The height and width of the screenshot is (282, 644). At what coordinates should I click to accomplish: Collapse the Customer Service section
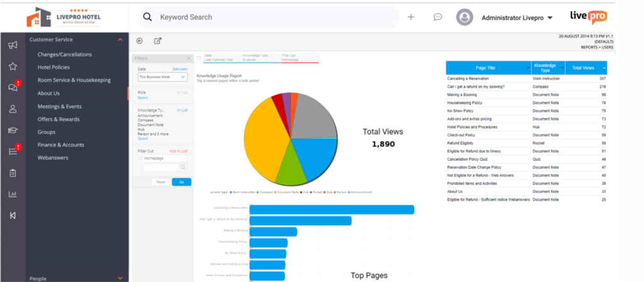click(x=120, y=40)
